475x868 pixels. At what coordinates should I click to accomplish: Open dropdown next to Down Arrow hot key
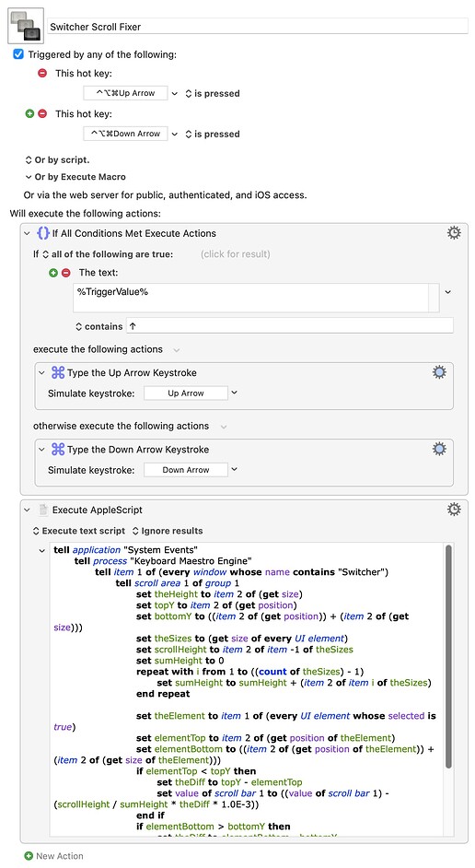(175, 134)
